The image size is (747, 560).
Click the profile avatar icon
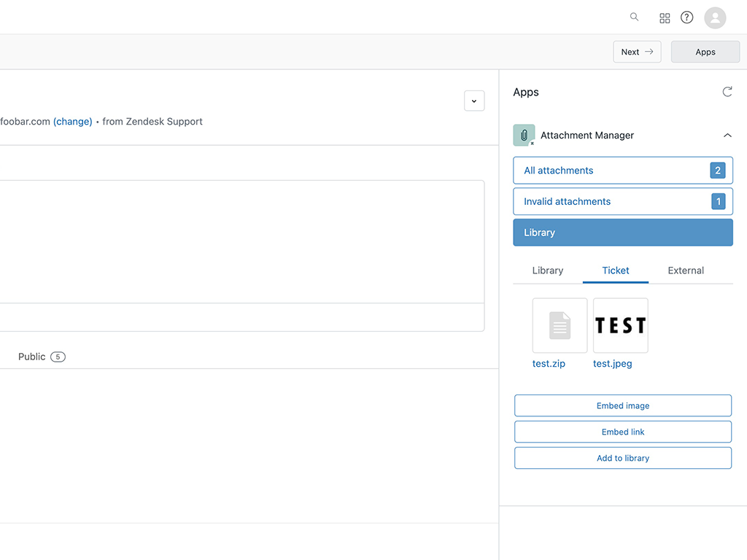coord(715,17)
